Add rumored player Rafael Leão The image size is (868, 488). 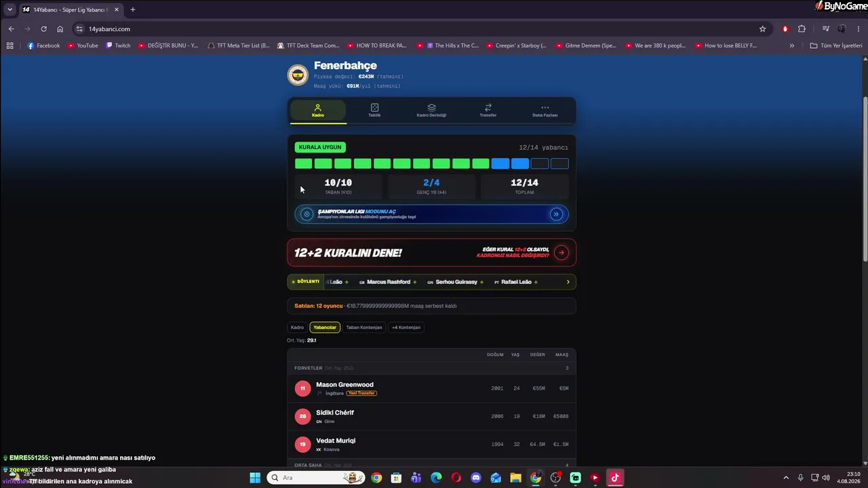coord(516,282)
